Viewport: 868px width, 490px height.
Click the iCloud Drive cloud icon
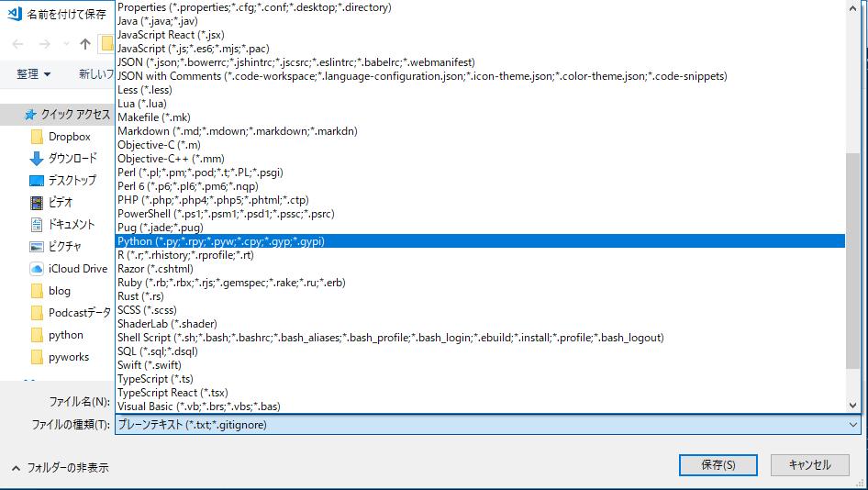(x=37, y=269)
